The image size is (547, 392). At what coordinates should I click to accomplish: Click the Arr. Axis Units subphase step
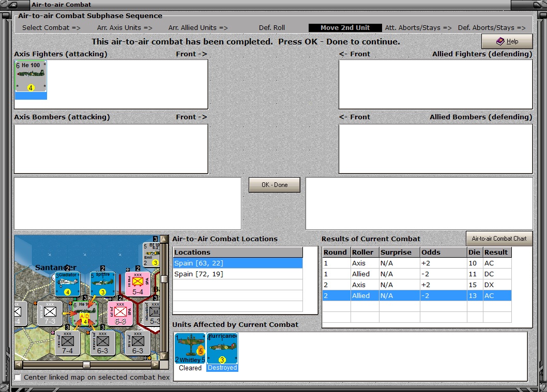click(x=125, y=27)
